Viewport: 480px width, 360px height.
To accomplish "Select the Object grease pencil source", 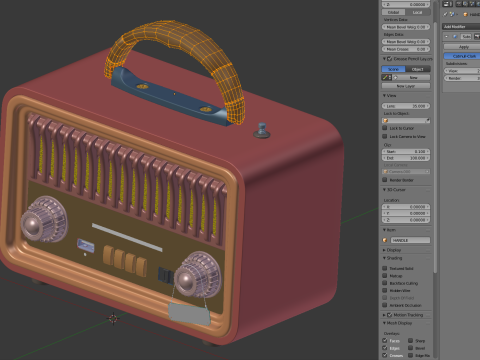I will 418,69.
